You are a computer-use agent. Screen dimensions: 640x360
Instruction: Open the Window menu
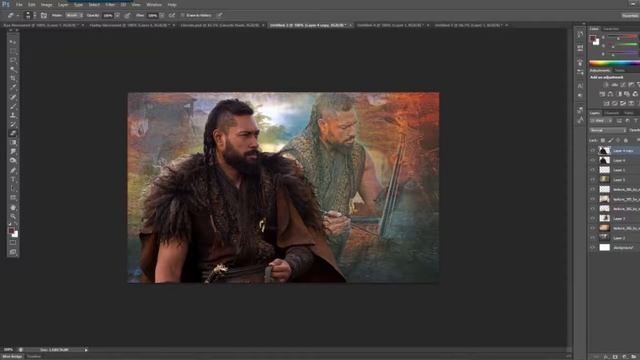[154, 4]
